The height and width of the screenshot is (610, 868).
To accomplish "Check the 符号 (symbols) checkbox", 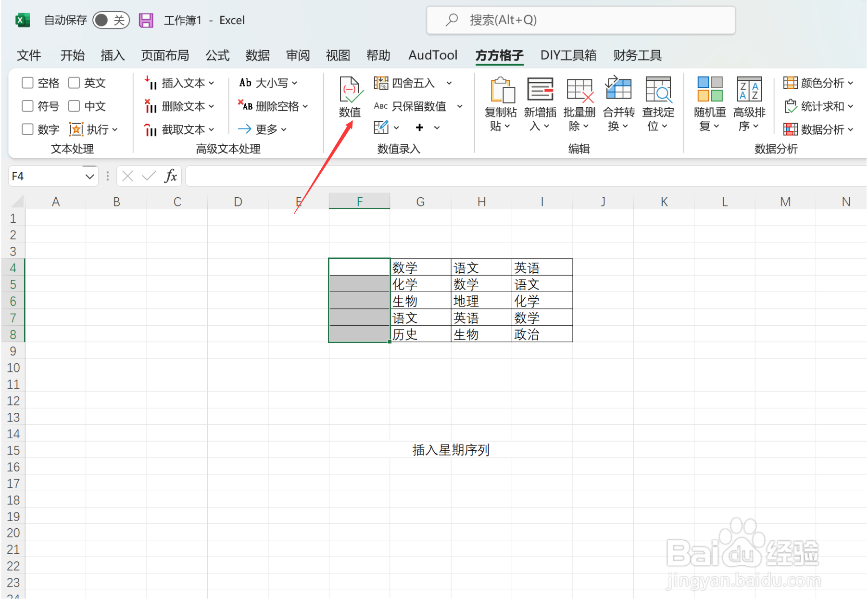I will (x=28, y=106).
